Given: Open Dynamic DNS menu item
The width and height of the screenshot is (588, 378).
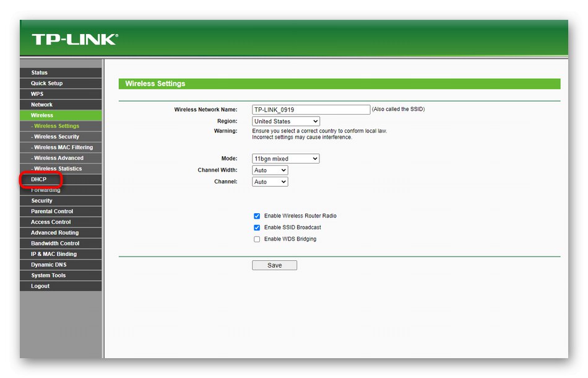Looking at the screenshot, I should click(61, 265).
